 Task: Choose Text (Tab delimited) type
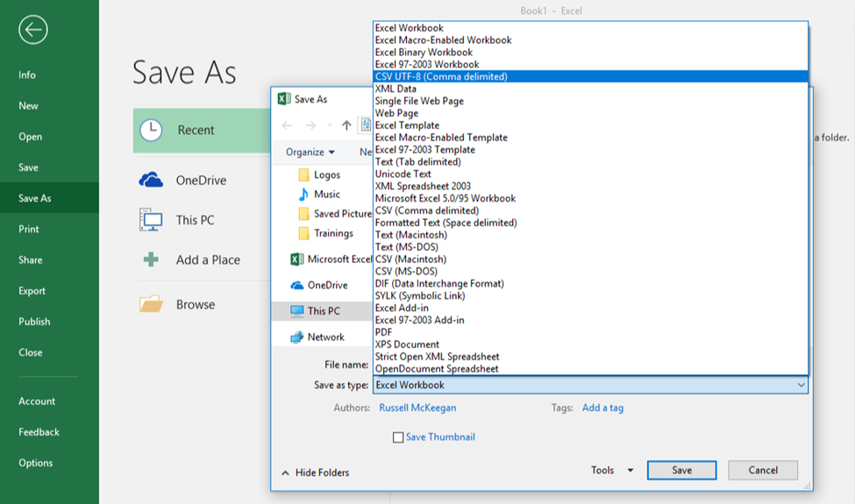pos(590,162)
